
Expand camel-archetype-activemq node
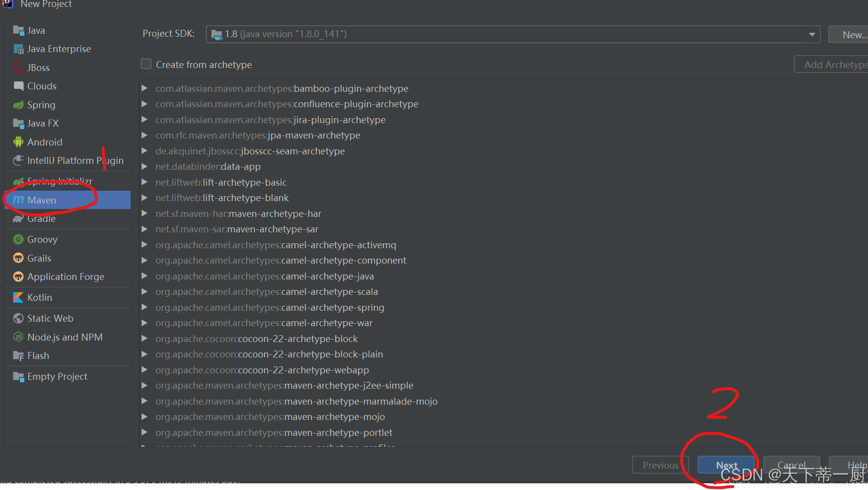(145, 245)
